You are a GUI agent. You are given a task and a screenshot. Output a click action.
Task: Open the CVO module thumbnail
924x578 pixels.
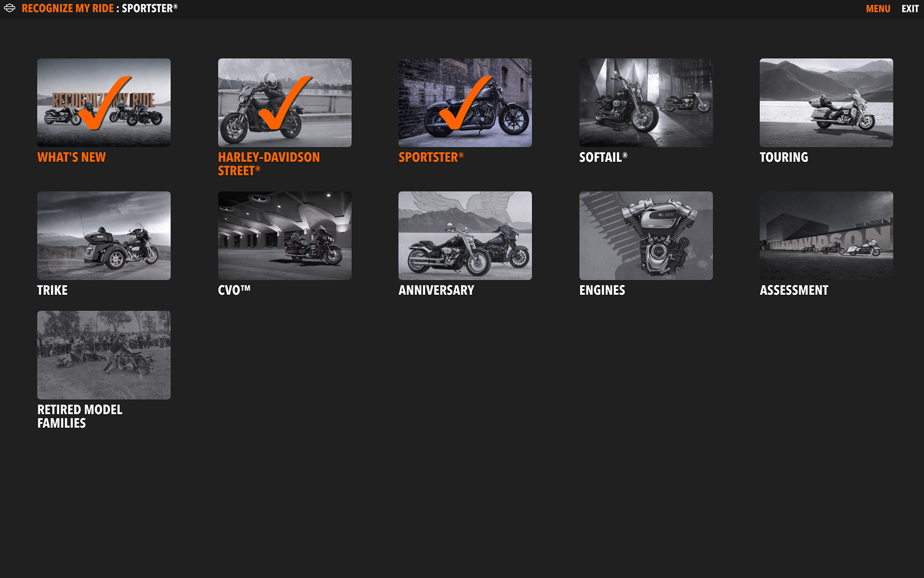[285, 236]
